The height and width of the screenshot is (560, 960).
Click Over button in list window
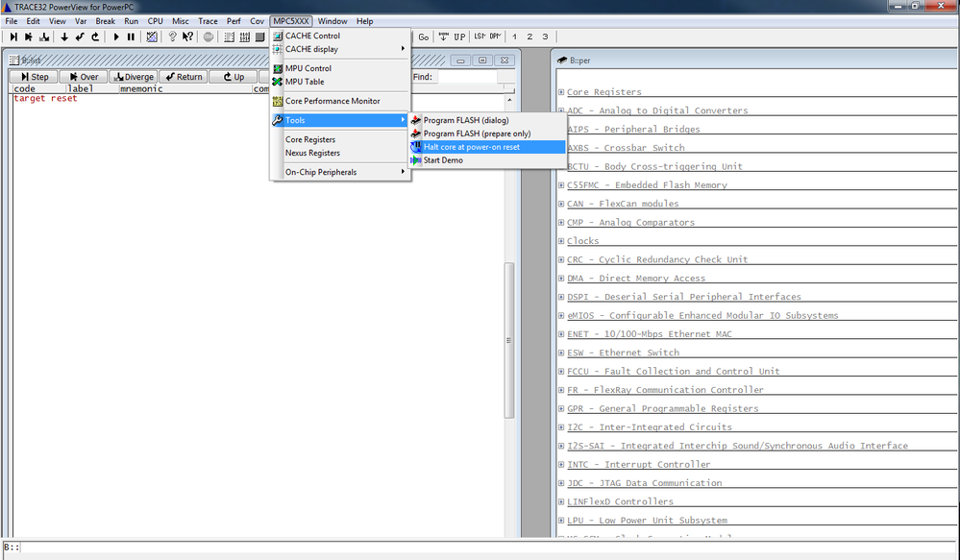[x=84, y=77]
